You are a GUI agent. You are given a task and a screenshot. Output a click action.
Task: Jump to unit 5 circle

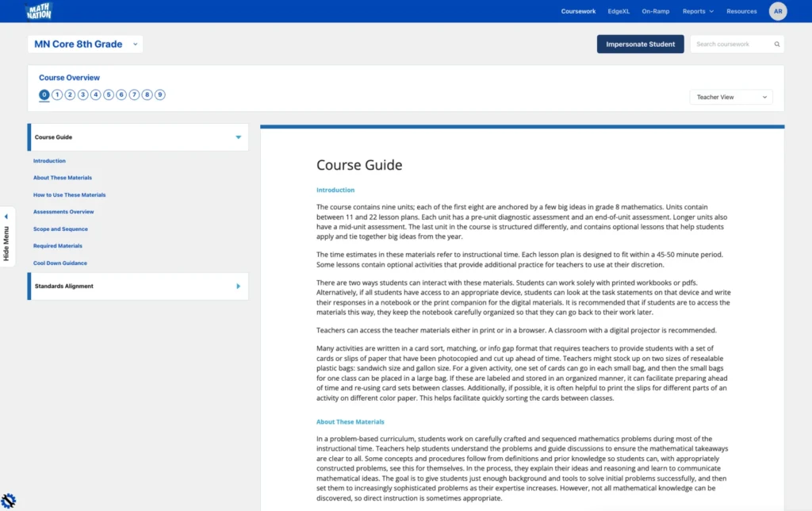(109, 94)
